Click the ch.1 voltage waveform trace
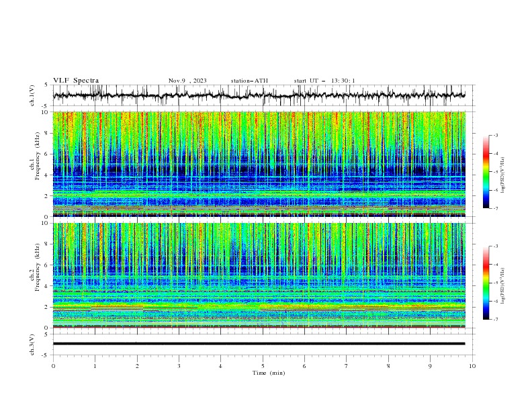This screenshot has width=532, height=411. coord(259,95)
